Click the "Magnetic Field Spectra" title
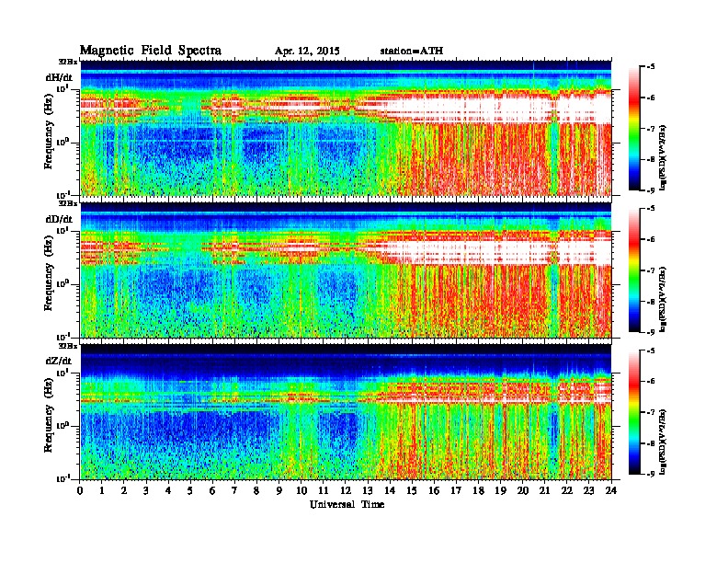Viewport: 728px width, 563px height. coord(151,51)
